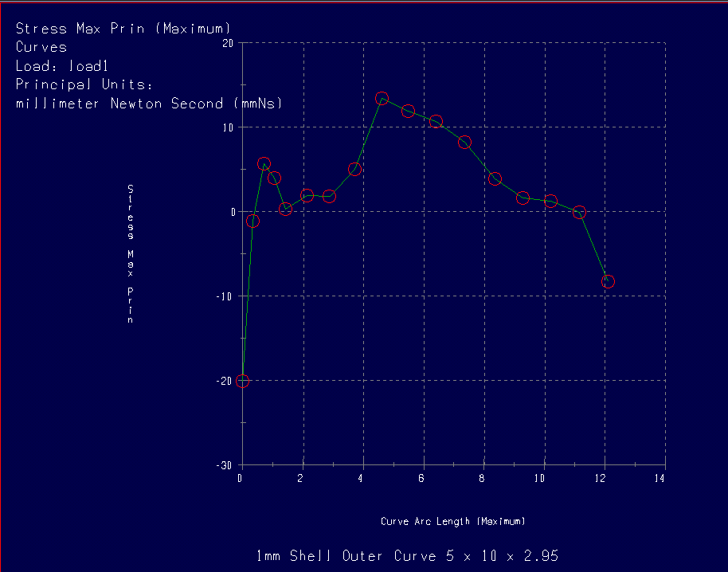728x572 pixels.
Task: Click 'millimeter Newton Second (mmNs)' units text
Action: tap(149, 104)
